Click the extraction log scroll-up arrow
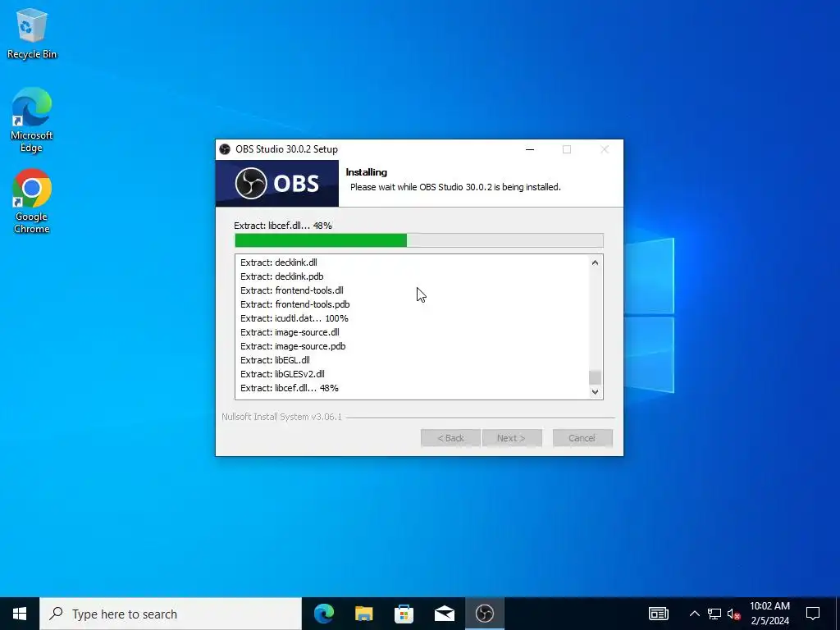 point(595,262)
